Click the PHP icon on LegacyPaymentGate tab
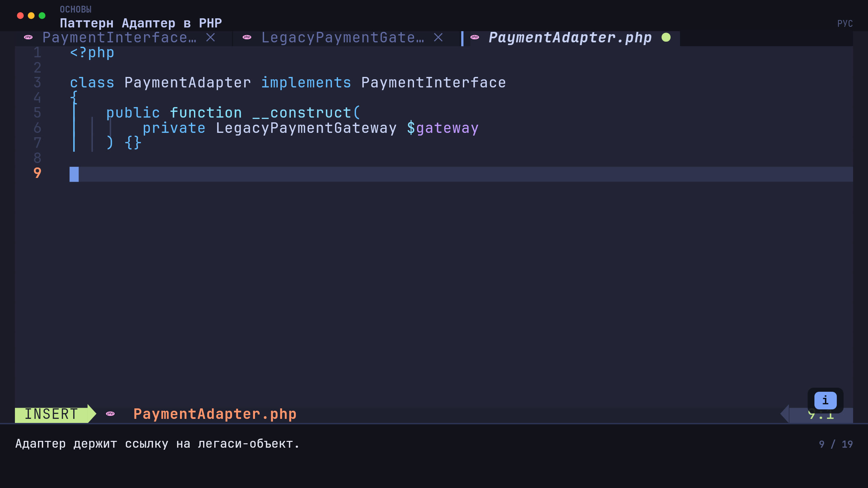 pyautogui.click(x=247, y=37)
